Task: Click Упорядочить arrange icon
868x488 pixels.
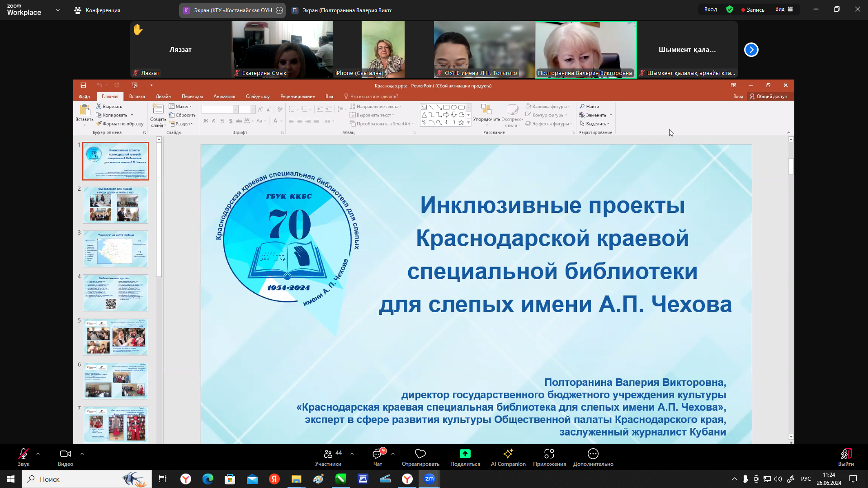Action: 486,109
